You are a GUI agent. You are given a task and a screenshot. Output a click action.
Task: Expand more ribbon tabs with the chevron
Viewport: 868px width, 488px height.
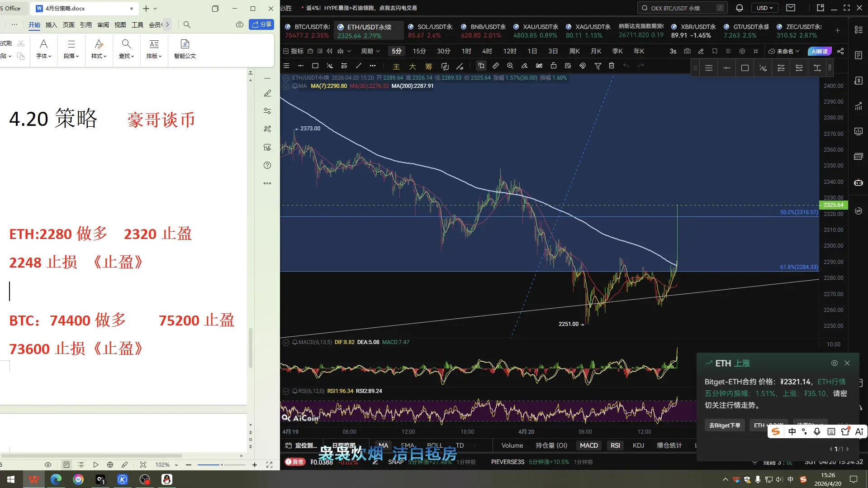coord(167,24)
